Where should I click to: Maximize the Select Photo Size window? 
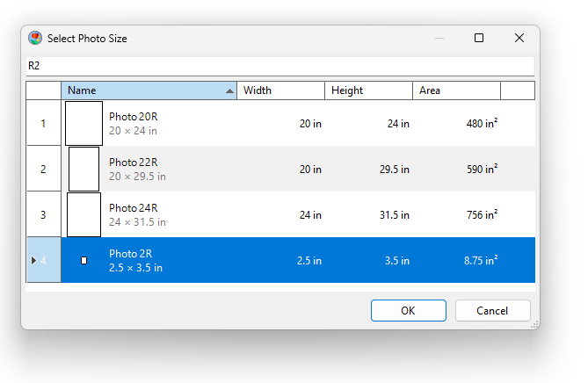coord(479,39)
